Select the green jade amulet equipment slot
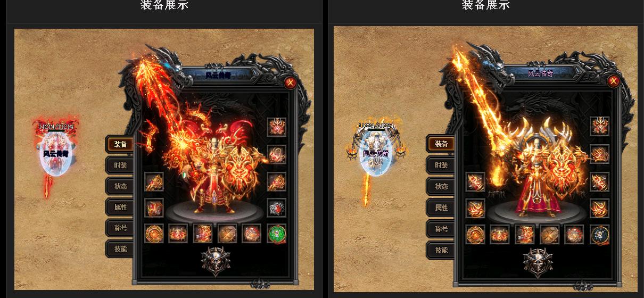 pyautogui.click(x=277, y=234)
